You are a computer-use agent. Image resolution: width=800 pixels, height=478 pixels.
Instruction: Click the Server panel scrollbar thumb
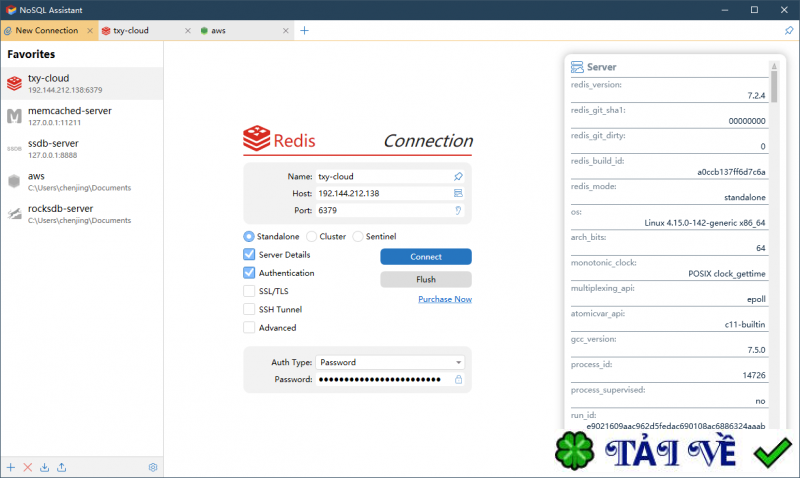774,87
